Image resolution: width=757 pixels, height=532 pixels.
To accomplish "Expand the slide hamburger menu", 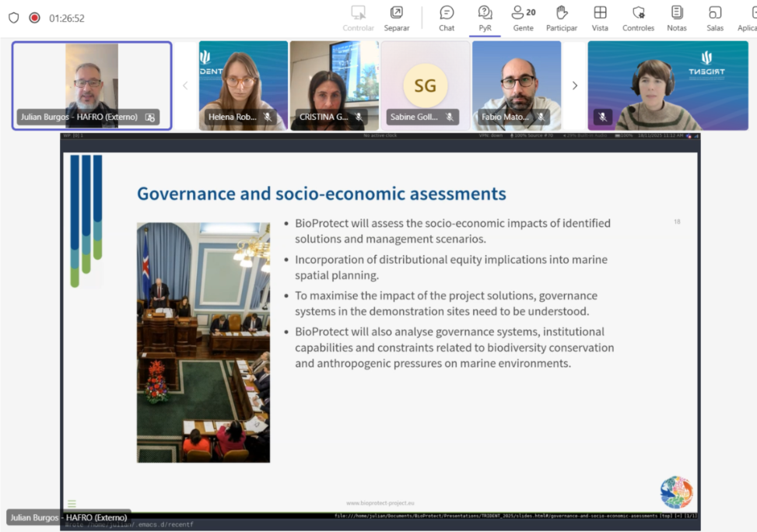I will coord(72,503).
